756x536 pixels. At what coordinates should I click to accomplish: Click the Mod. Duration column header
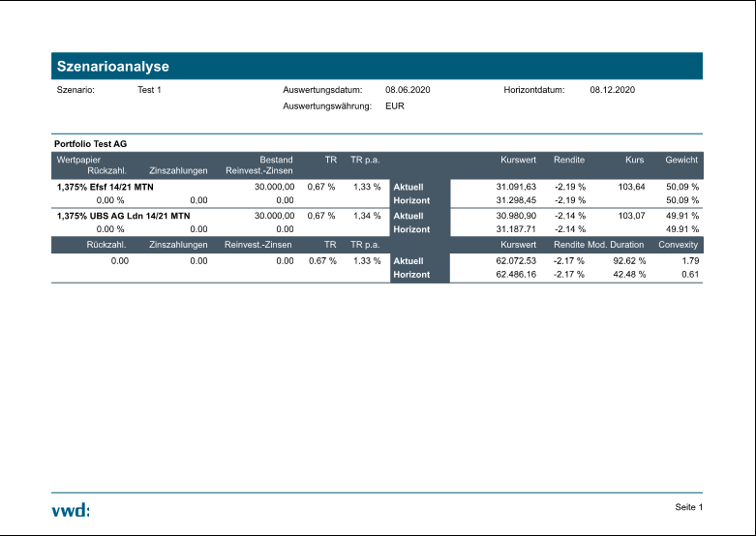(x=616, y=246)
